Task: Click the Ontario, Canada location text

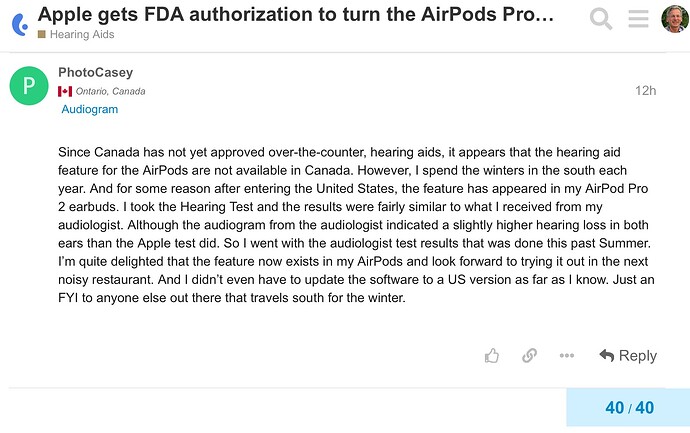Action: (x=110, y=91)
